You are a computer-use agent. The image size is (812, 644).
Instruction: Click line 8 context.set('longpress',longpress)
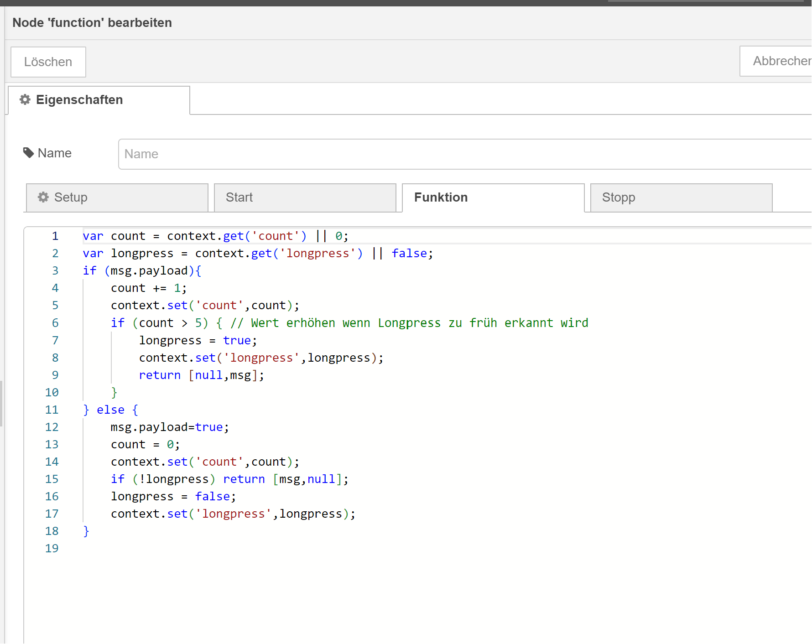[261, 358]
